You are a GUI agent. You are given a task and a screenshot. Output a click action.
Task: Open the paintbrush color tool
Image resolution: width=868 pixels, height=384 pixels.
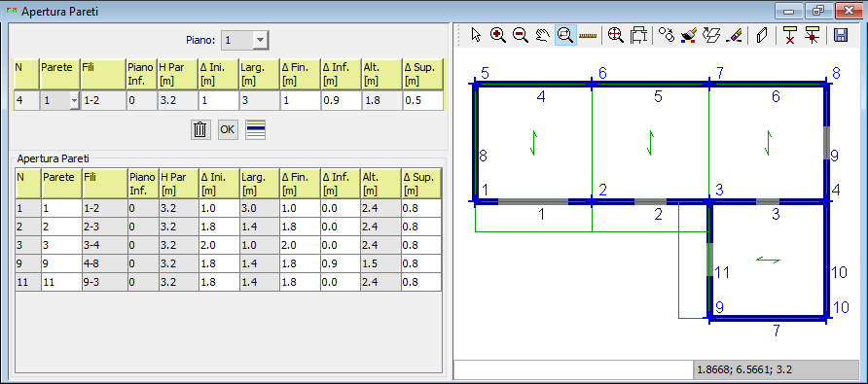[688, 35]
